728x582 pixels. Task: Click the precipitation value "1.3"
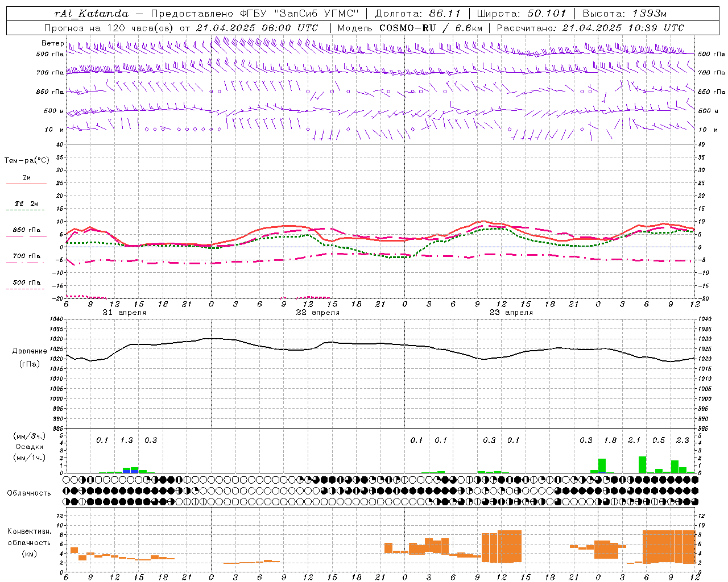[x=126, y=440]
